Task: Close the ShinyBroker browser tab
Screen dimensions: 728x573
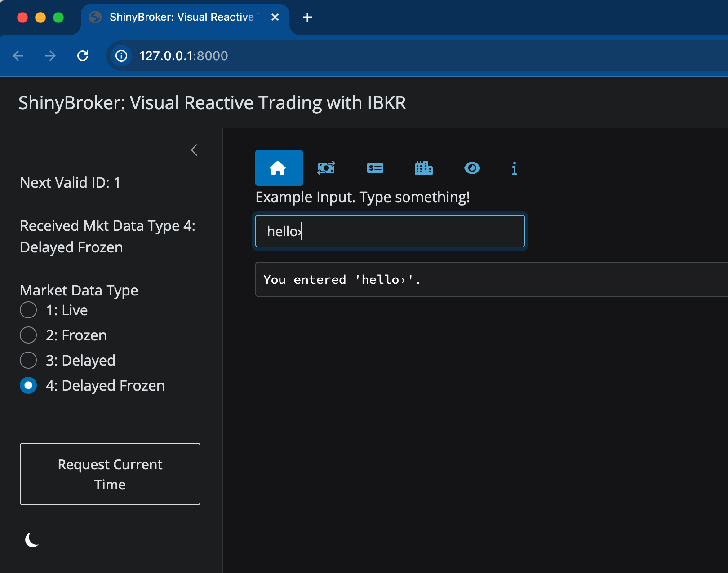Action: [x=275, y=17]
